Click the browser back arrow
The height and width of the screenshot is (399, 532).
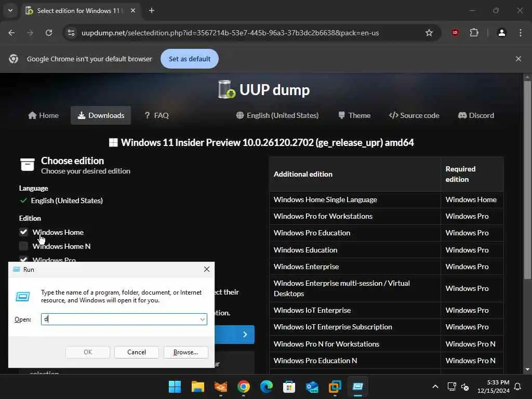[x=11, y=33]
